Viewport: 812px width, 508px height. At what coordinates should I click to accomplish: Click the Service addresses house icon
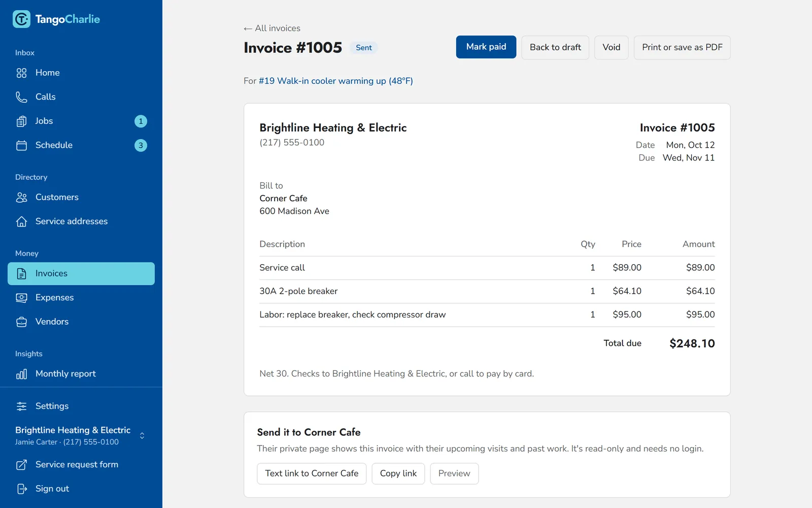click(21, 221)
